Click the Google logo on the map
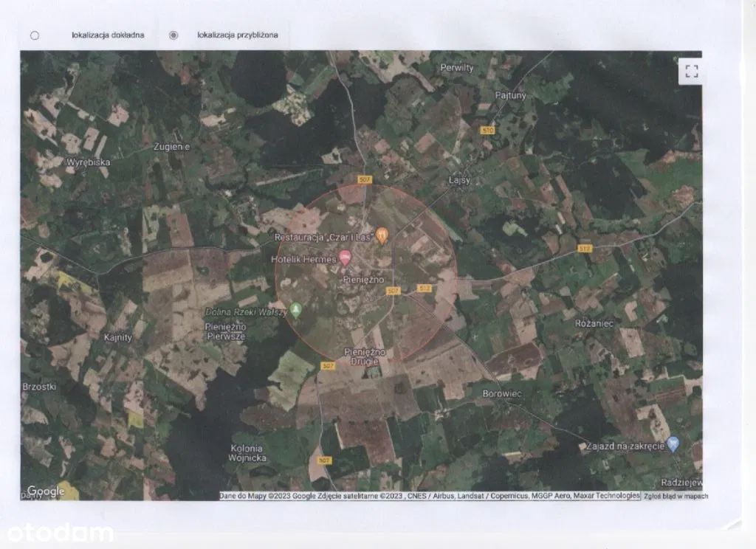This screenshot has height=549, width=756. [x=46, y=491]
